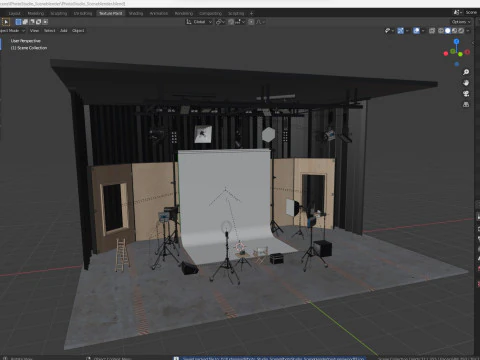Toggle the camera view icon

(466, 94)
